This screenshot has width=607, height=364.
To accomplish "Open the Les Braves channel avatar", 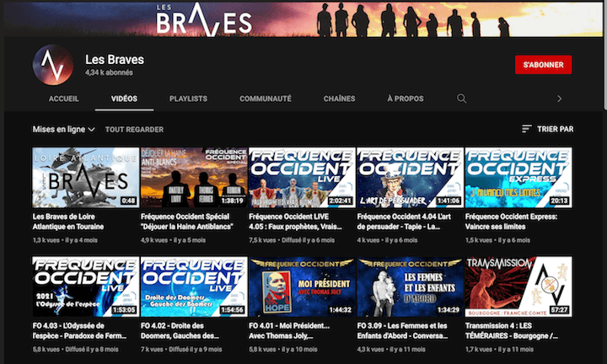I will pos(52,65).
